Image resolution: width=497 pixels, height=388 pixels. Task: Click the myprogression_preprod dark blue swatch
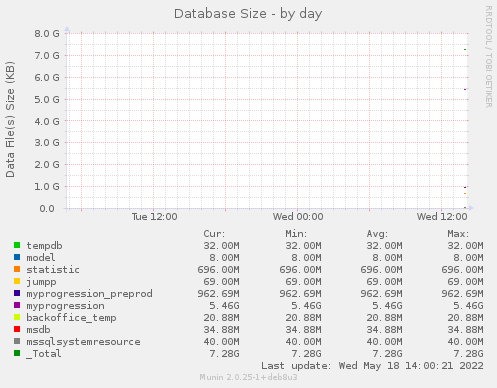tap(17, 293)
